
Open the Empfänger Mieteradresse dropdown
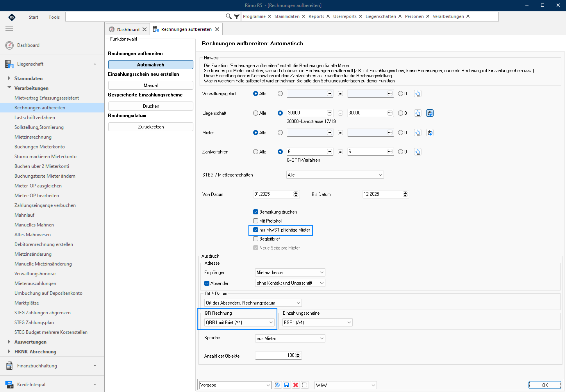coord(290,273)
